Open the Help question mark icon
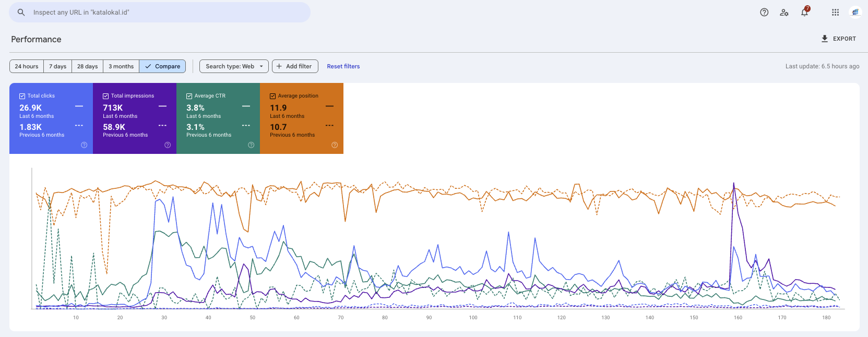The width and height of the screenshot is (868, 337). (x=764, y=13)
